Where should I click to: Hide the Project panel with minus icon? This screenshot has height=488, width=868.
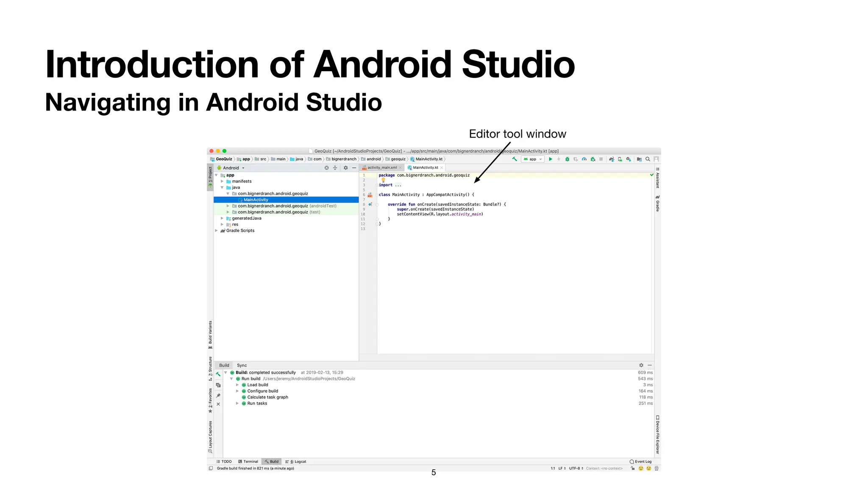coord(354,168)
